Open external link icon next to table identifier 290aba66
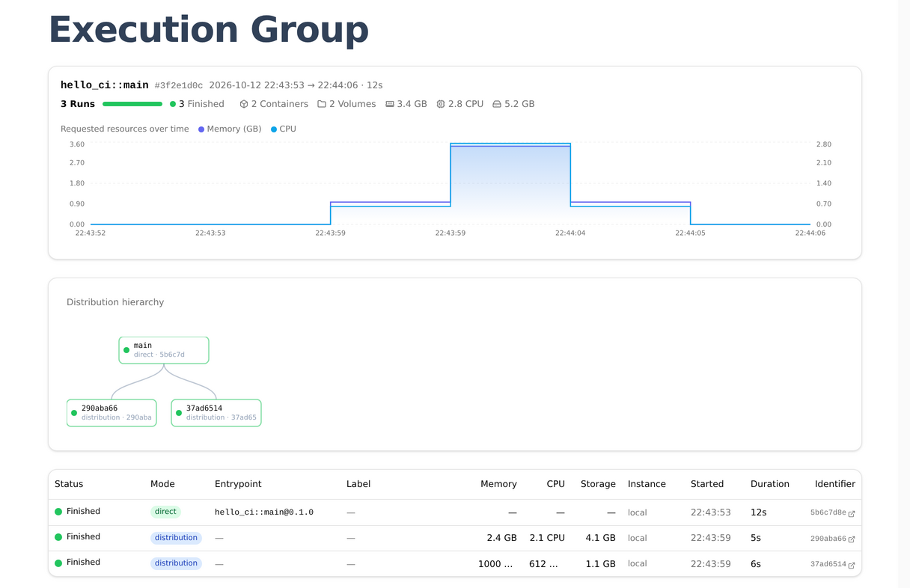Viewport: 910px width, 588px height. pos(852,539)
